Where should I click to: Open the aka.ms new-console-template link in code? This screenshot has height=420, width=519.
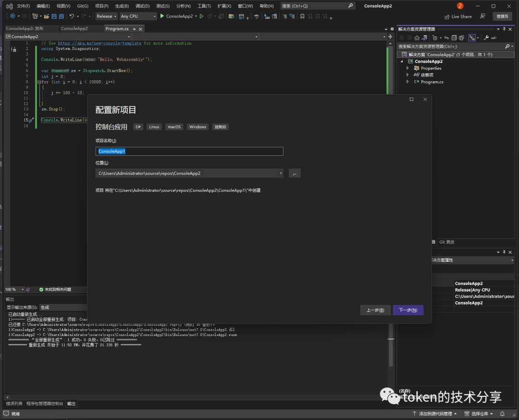(x=99, y=43)
